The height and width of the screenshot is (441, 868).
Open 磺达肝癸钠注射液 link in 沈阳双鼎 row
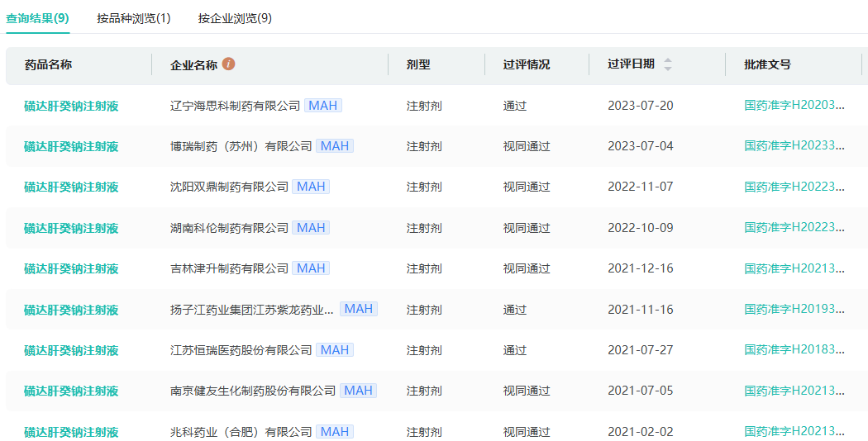[x=71, y=187]
